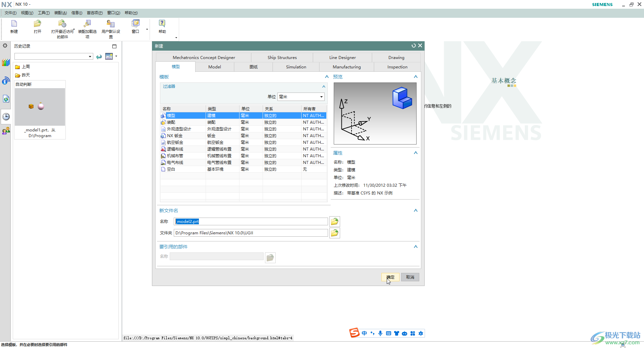644x348 pixels.
Task: Select the 空白 template row
Action: tap(244, 169)
